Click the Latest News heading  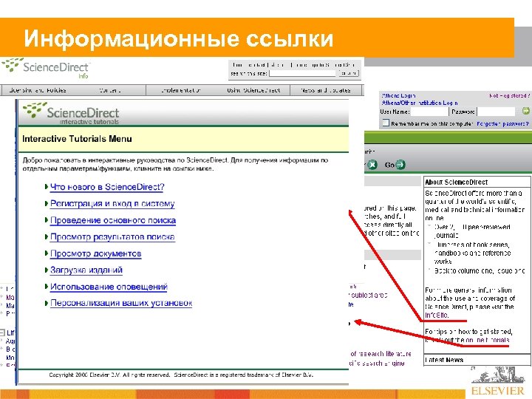coord(444,360)
